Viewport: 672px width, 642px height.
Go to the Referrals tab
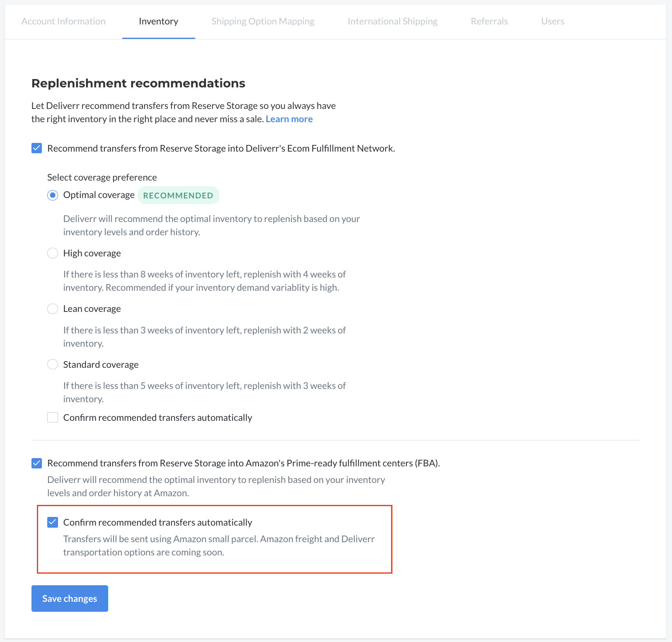pos(489,22)
